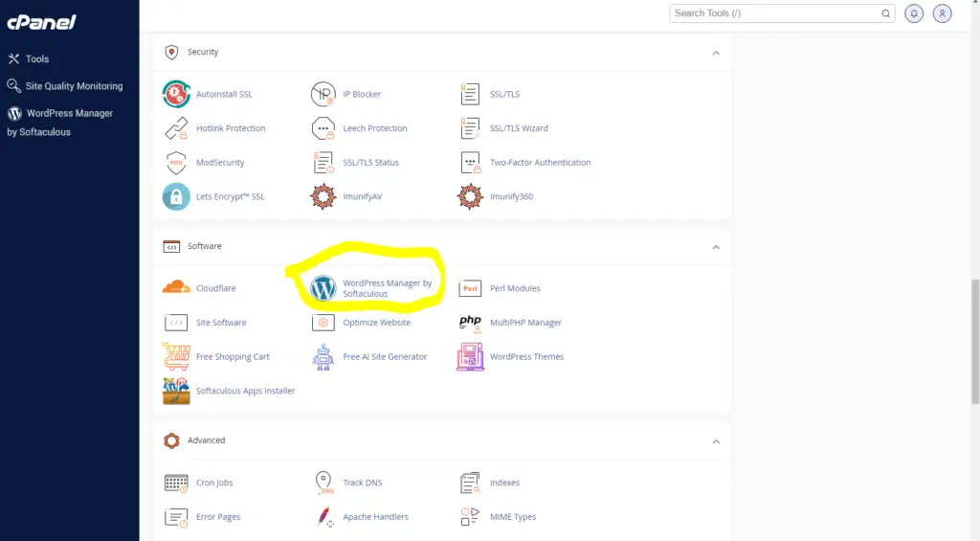
Task: Click the page vertical scrollbar thumb
Action: tap(975, 342)
